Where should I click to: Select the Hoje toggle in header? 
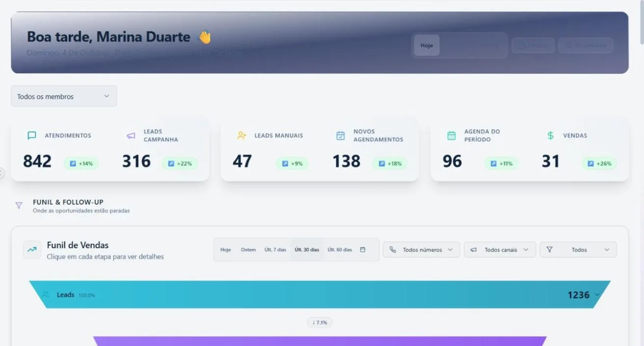click(x=427, y=46)
